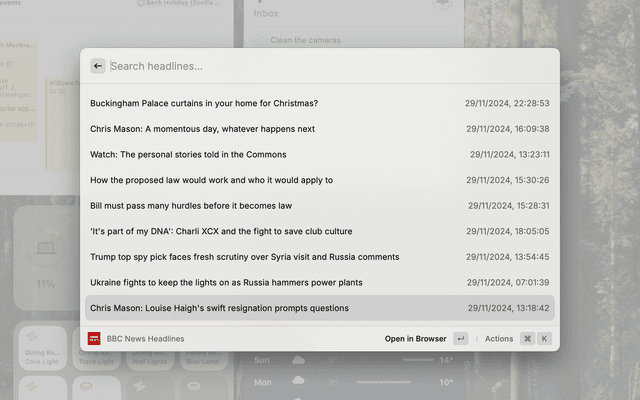640x400 pixels.
Task: Click the Enter key icon
Action: point(460,339)
